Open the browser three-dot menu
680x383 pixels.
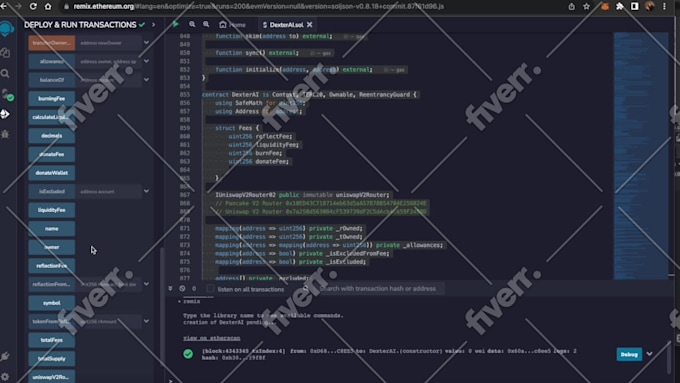tap(664, 7)
